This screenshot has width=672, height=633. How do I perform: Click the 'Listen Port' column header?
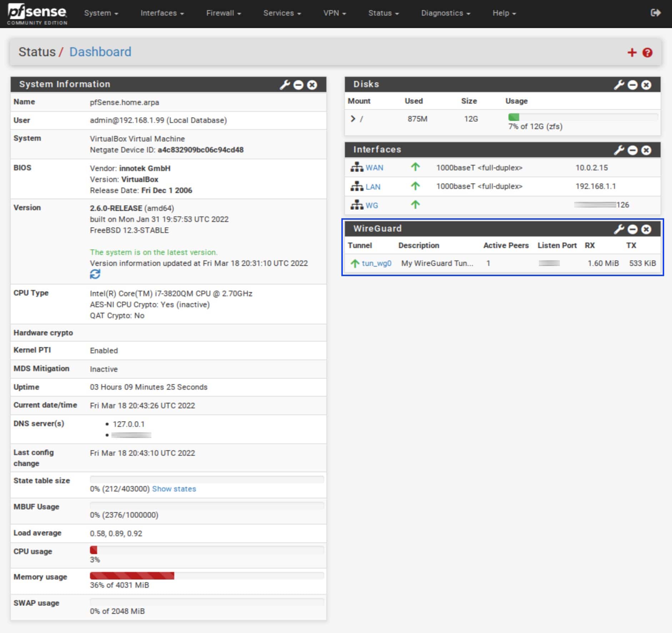click(x=557, y=245)
